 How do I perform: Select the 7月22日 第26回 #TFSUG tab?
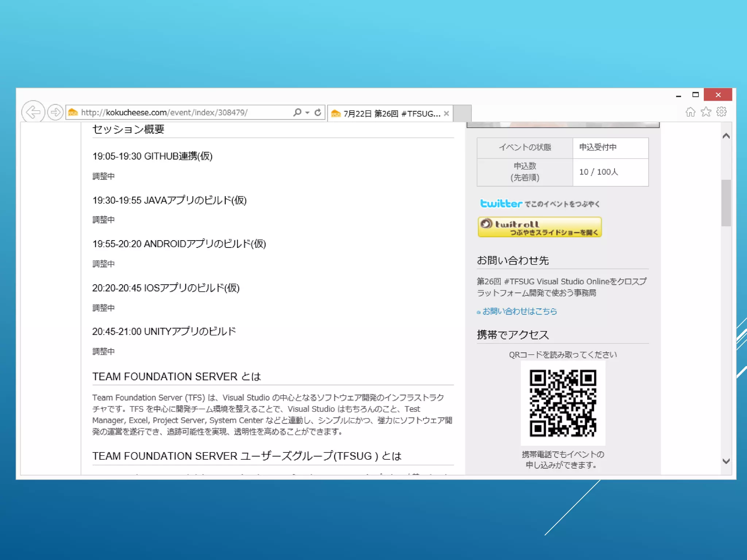(x=387, y=114)
